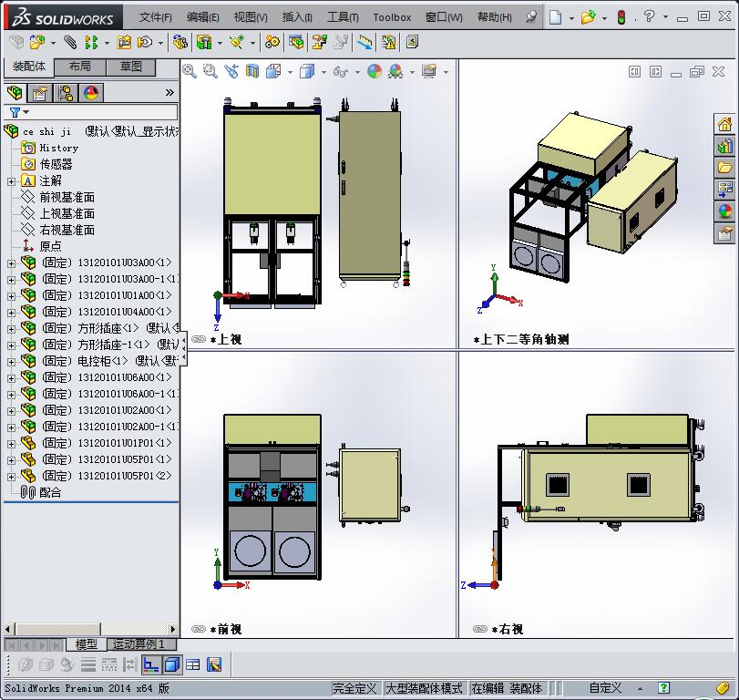
Task: Click the Rebuild traffic light icon
Action: point(621,17)
